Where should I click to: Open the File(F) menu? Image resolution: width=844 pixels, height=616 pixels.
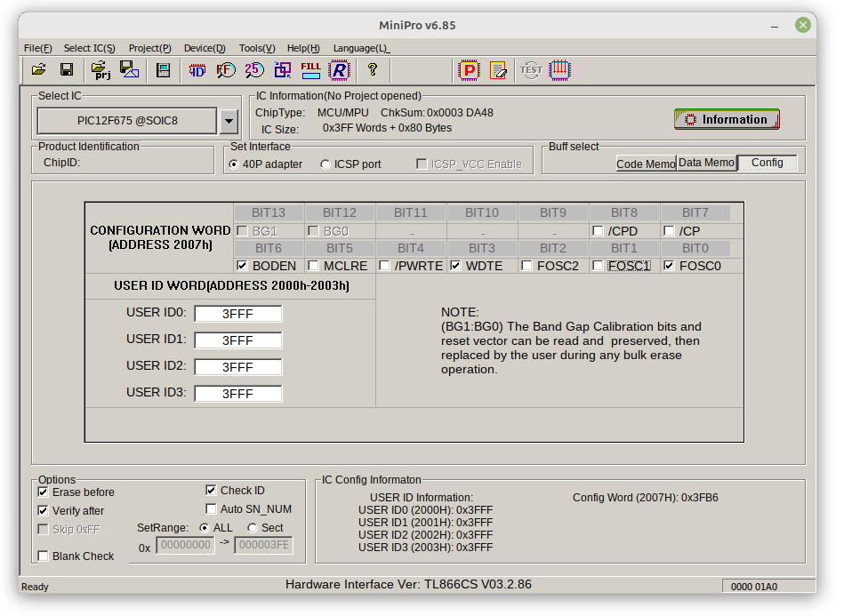37,48
